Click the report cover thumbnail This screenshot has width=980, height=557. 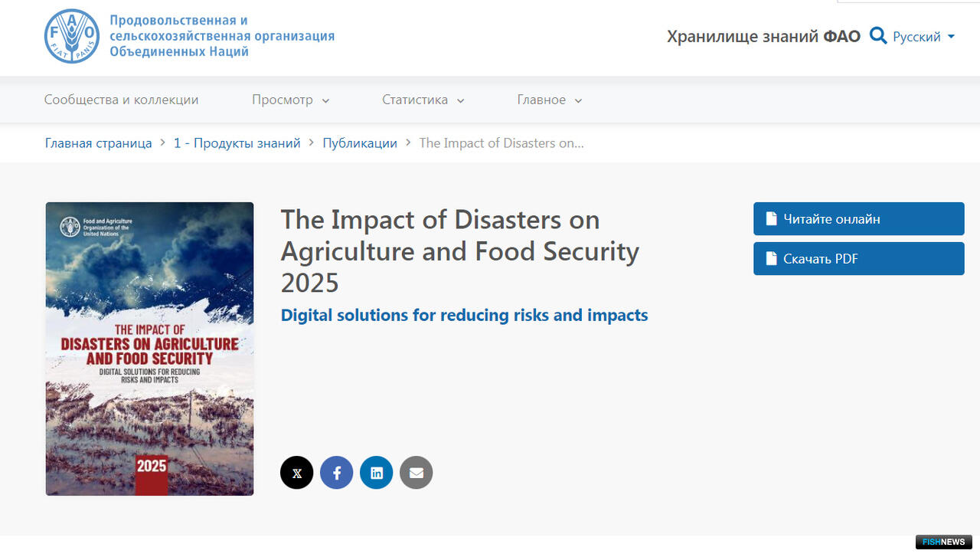click(149, 349)
